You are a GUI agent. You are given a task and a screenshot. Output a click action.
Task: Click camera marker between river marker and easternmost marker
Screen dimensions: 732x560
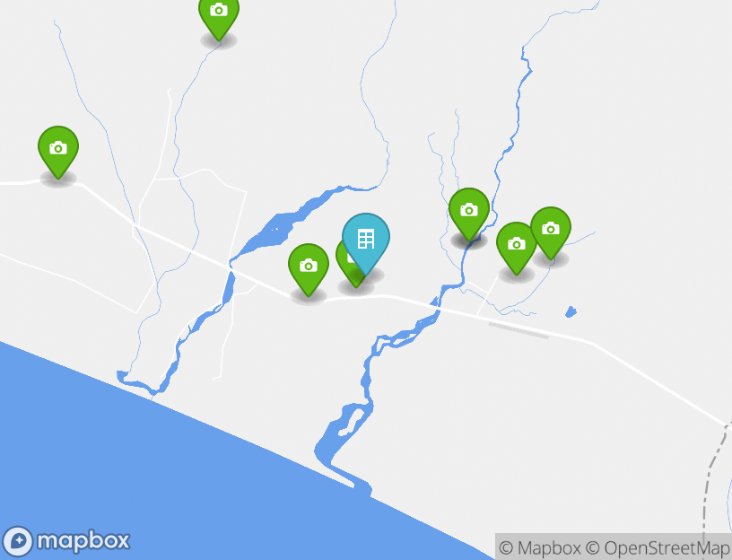tap(517, 244)
